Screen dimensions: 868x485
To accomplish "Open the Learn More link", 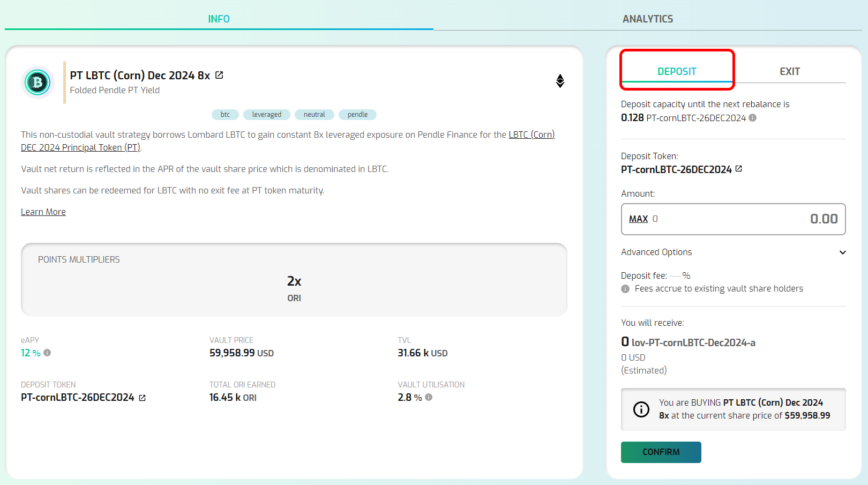I will 43,212.
